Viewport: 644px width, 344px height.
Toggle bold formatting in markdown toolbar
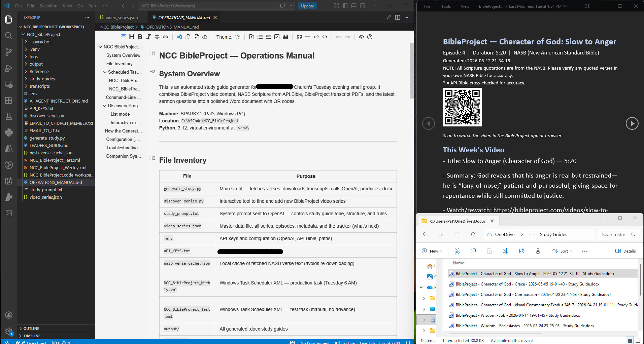pos(140,37)
